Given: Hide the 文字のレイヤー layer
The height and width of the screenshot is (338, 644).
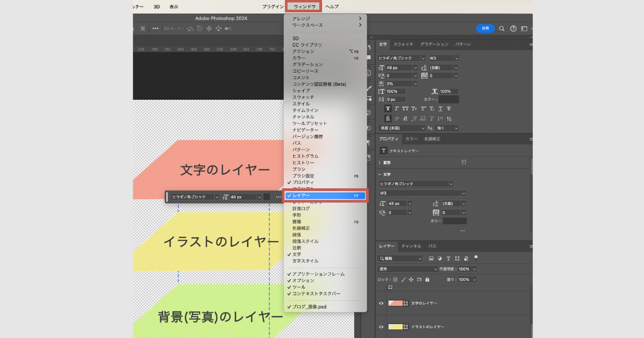Looking at the screenshot, I should tap(380, 303).
